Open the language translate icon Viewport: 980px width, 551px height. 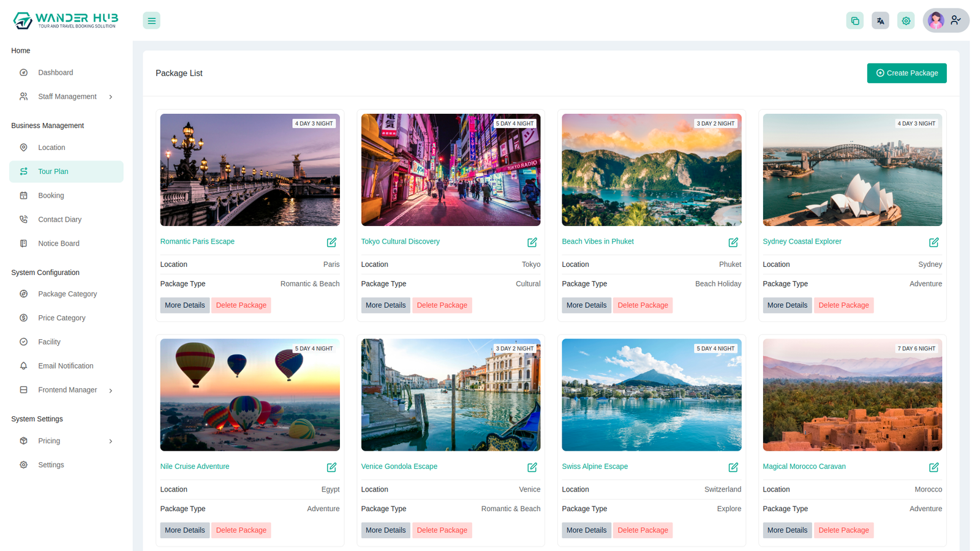pyautogui.click(x=880, y=21)
